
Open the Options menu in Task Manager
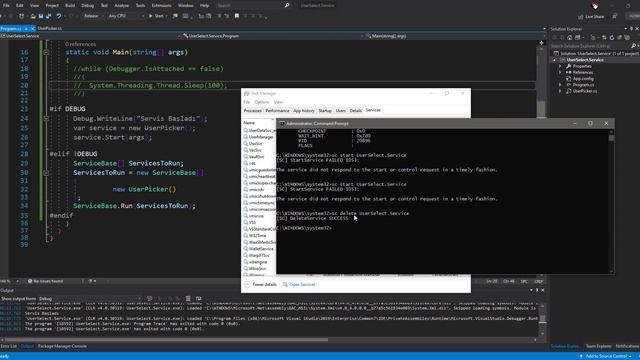point(262,102)
